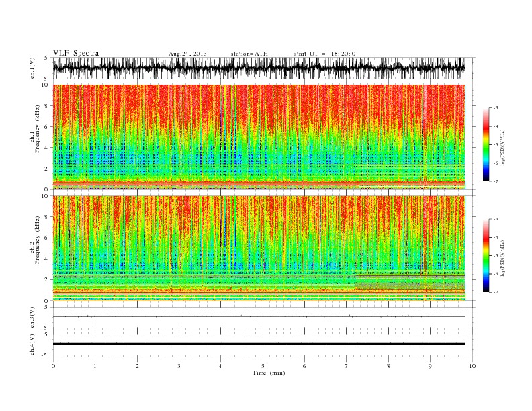Click the '6' frequency tick of ch.2 spectrogram

tap(47, 238)
